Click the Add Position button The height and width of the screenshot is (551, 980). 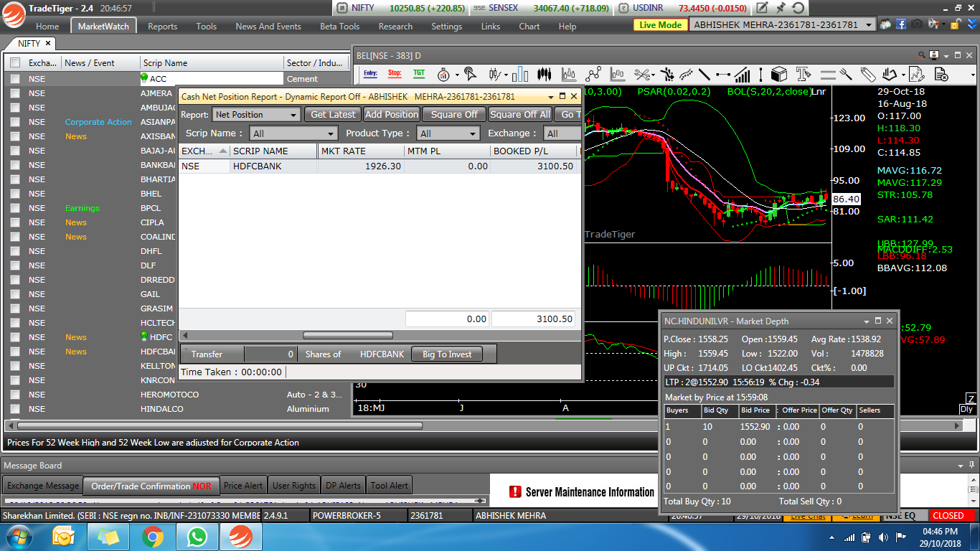click(392, 115)
